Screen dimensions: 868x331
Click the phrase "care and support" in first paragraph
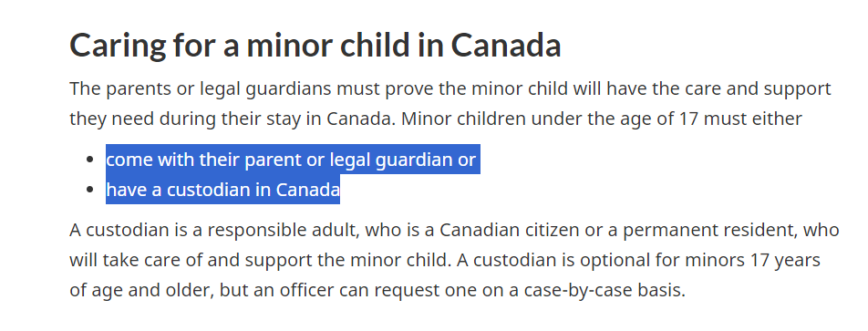click(x=755, y=89)
